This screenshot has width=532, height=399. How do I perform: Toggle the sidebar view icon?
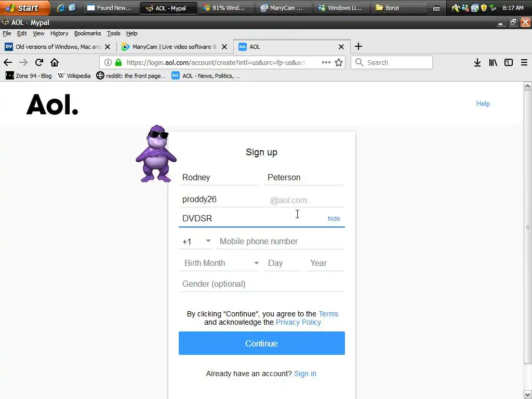(509, 62)
